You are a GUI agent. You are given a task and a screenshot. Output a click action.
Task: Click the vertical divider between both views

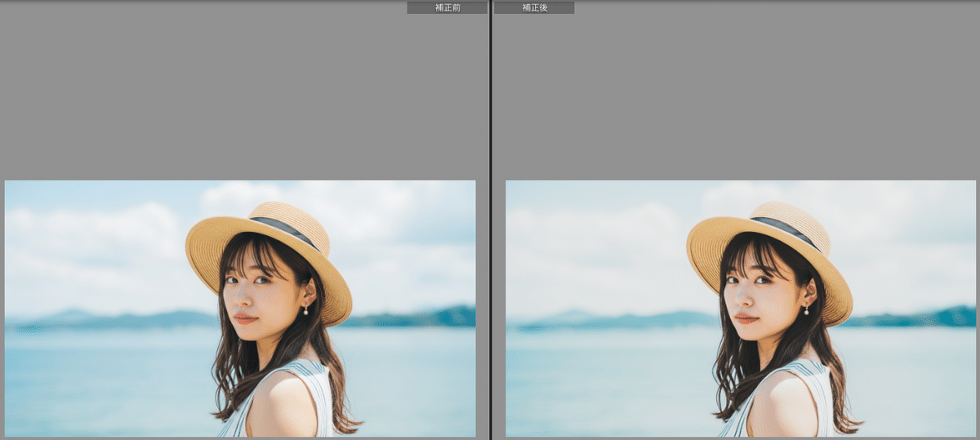point(490,220)
